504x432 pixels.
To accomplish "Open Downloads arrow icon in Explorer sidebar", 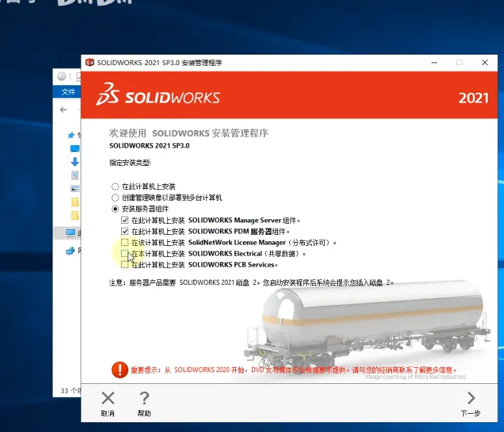I will 75,162.
